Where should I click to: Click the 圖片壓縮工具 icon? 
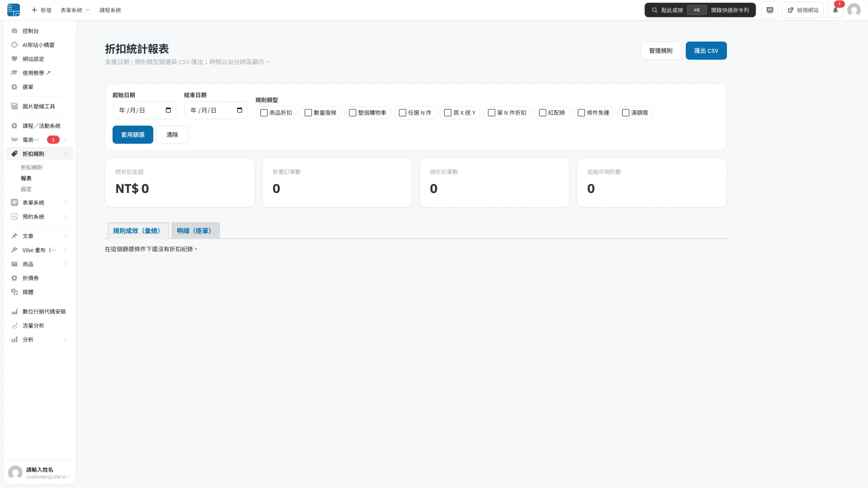click(x=14, y=106)
